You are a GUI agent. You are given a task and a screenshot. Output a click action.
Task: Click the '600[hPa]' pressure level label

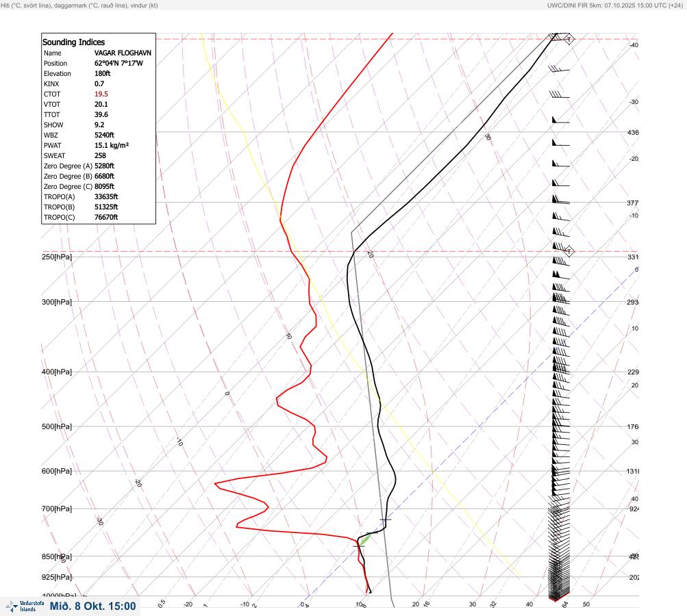(x=57, y=471)
